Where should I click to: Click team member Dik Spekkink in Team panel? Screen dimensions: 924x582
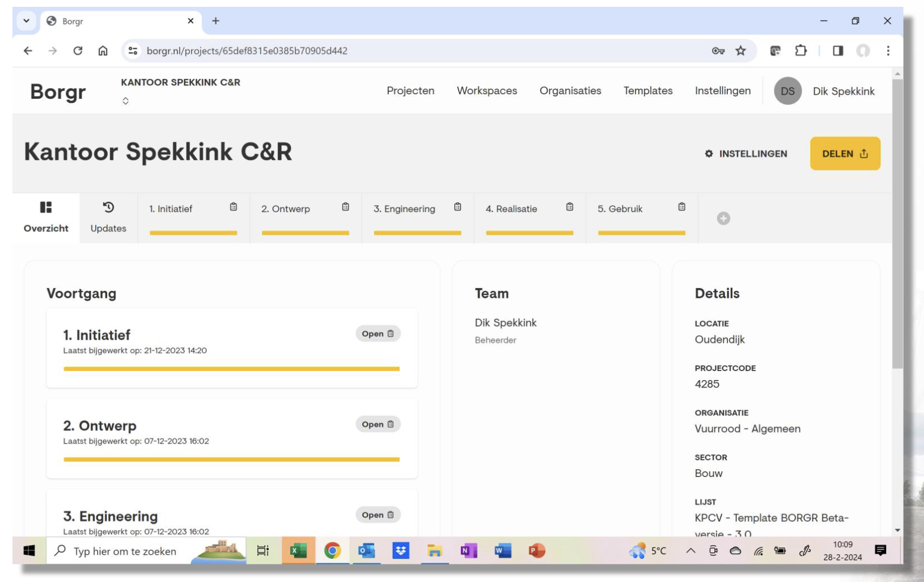coord(506,323)
